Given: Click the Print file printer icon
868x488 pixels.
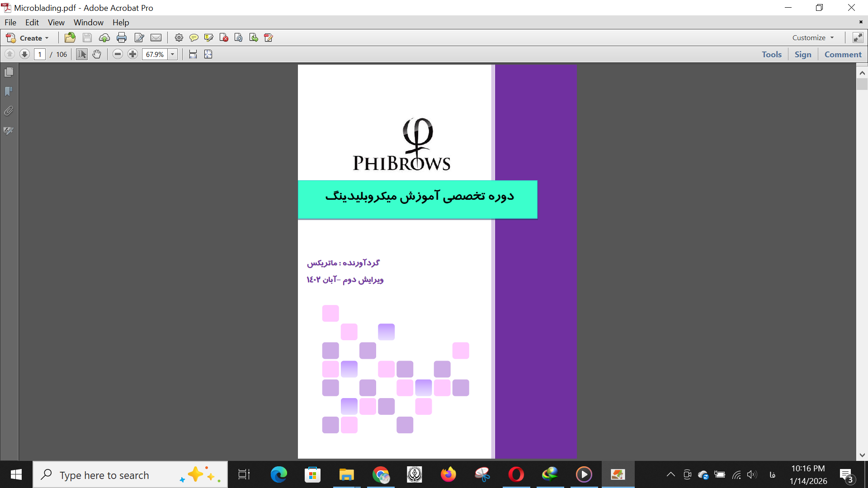Looking at the screenshot, I should click(122, 38).
